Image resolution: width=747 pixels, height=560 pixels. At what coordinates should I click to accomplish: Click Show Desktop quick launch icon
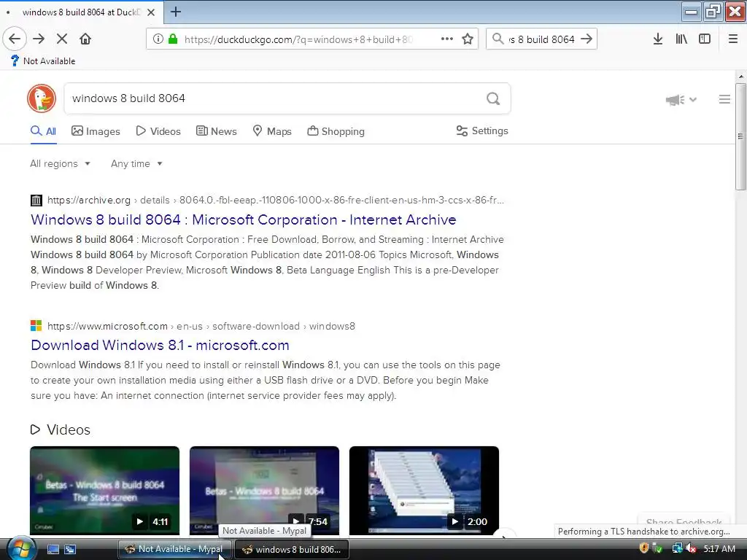[53, 550]
